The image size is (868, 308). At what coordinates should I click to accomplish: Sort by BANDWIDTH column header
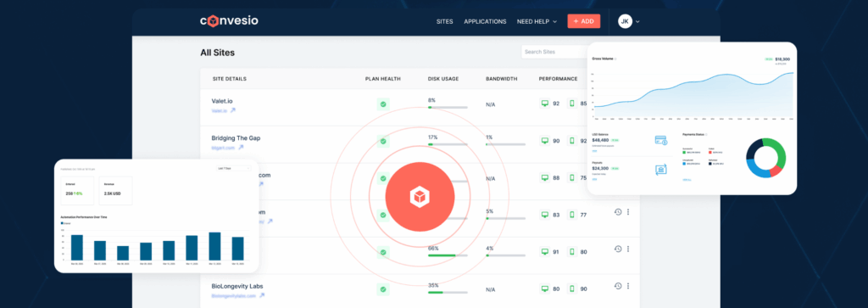pyautogui.click(x=502, y=79)
